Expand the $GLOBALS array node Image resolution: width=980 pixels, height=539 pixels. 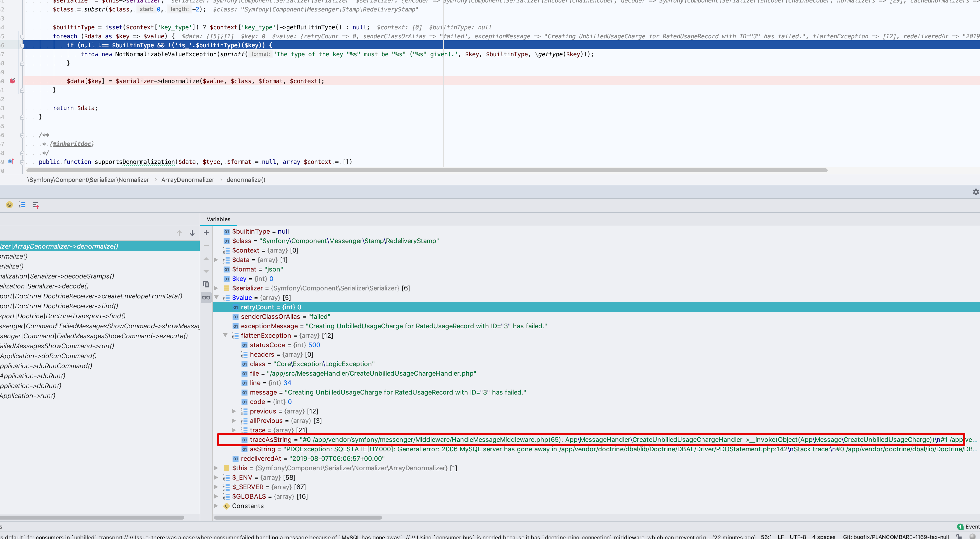[x=216, y=496]
